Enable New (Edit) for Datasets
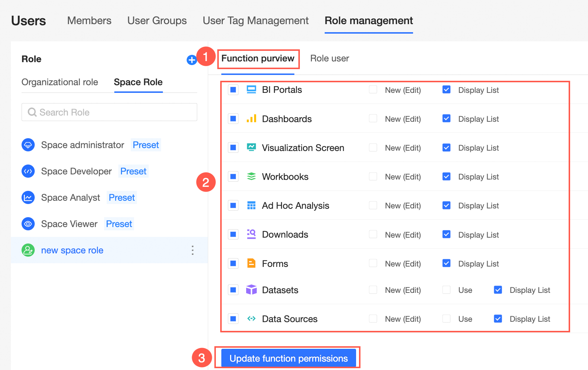The image size is (588, 370). (373, 290)
